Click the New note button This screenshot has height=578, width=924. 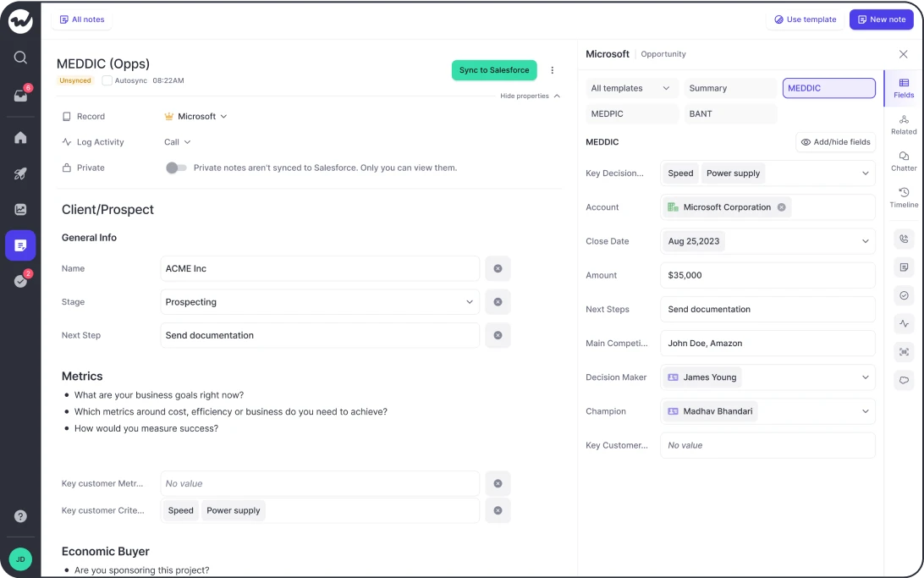click(x=882, y=19)
